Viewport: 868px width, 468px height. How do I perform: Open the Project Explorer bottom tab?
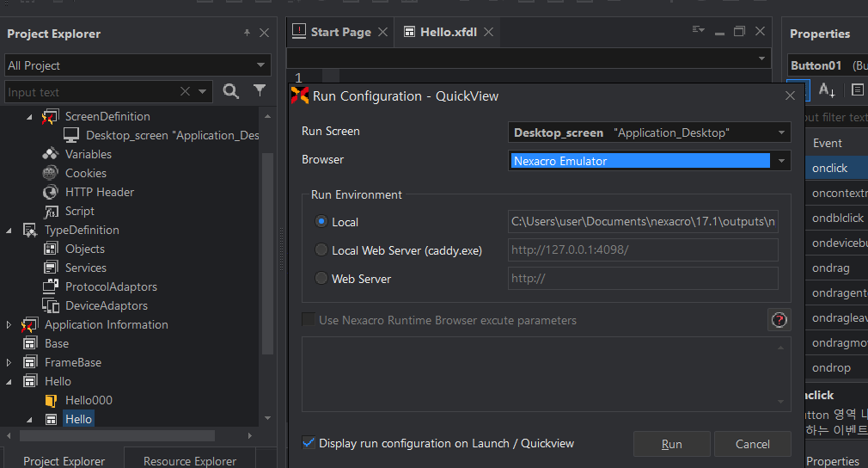(64, 461)
